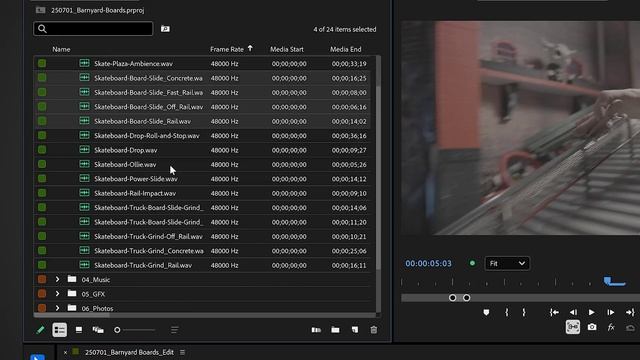Open the sort icons menu
This screenshot has width=640, height=360.
pyautogui.click(x=175, y=330)
